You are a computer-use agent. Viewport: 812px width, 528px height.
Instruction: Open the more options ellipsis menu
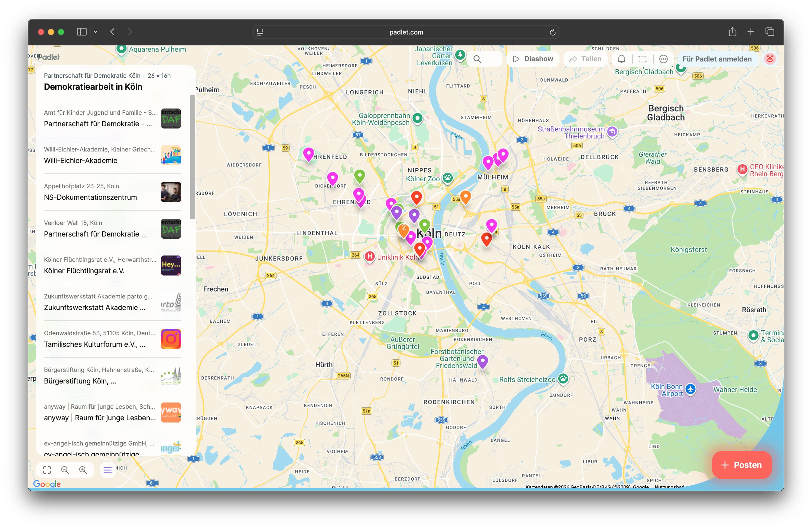[x=663, y=59]
